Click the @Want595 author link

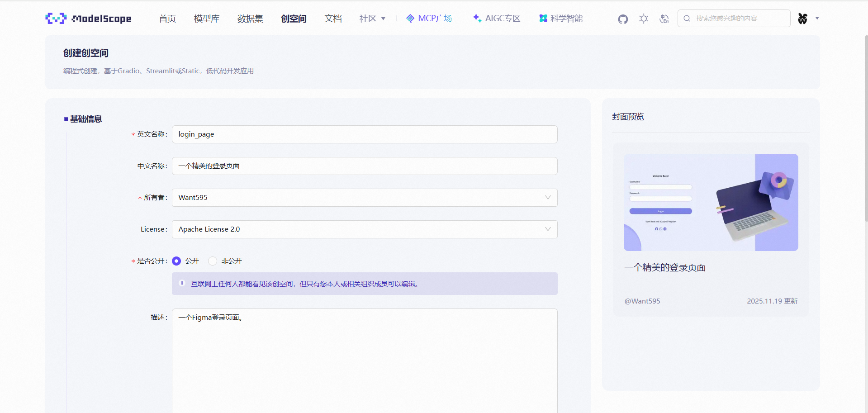[x=642, y=301]
